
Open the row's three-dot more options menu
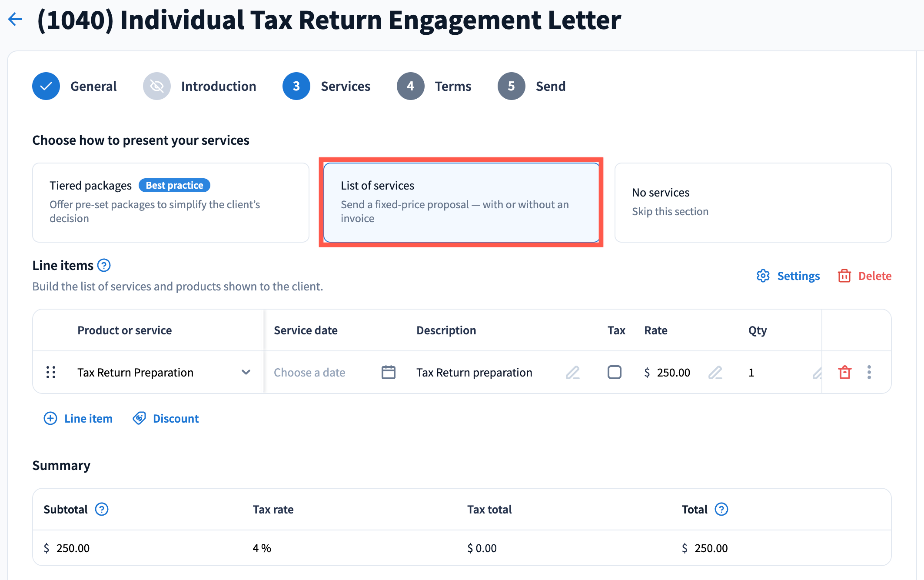869,372
